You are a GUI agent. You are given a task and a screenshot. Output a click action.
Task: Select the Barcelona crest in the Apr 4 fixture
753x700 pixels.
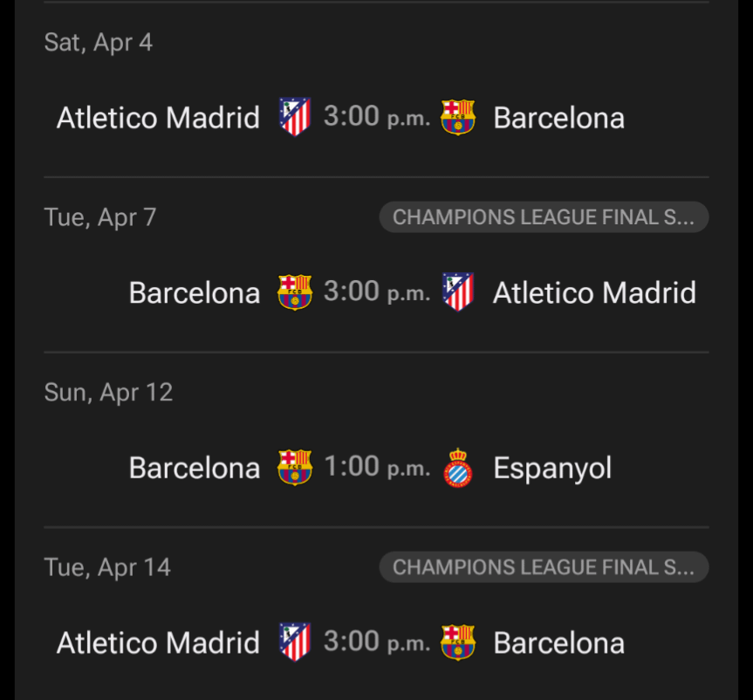click(457, 117)
